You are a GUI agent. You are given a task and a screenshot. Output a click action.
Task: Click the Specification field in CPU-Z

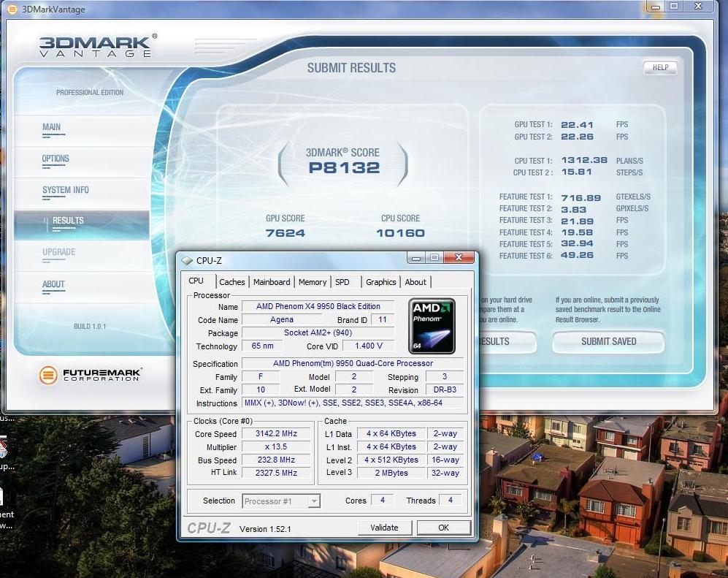tap(353, 363)
